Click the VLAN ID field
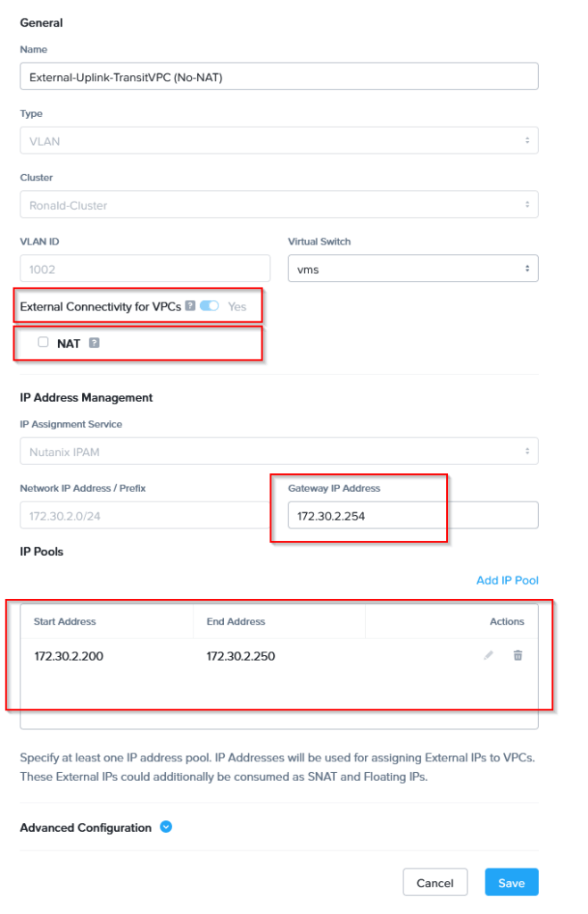Viewport: 588px width, 914px height. (x=145, y=269)
